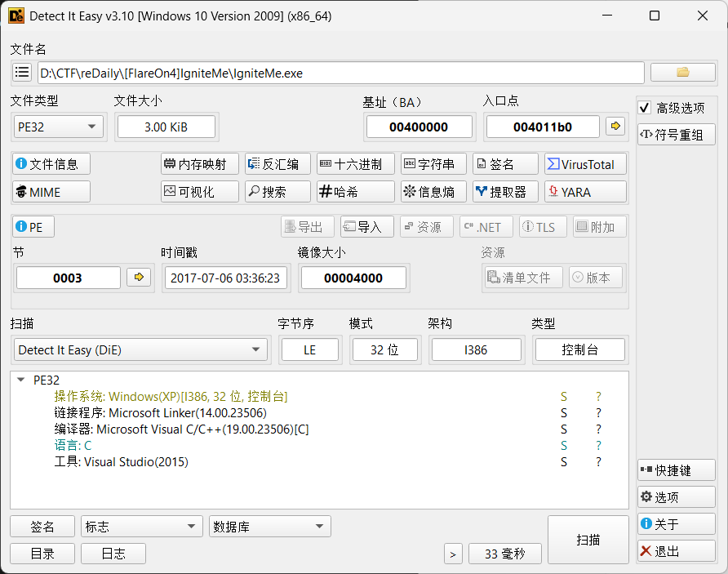
Task: Click 日志 log button
Action: [113, 554]
